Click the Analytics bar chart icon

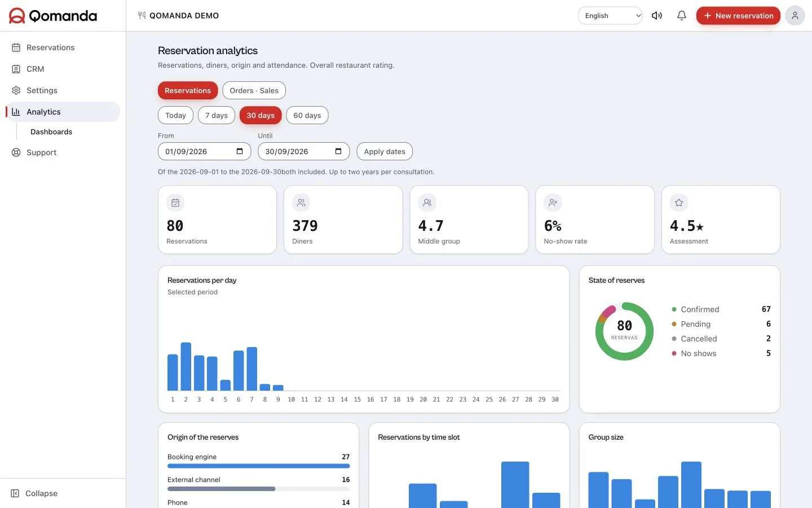[16, 112]
